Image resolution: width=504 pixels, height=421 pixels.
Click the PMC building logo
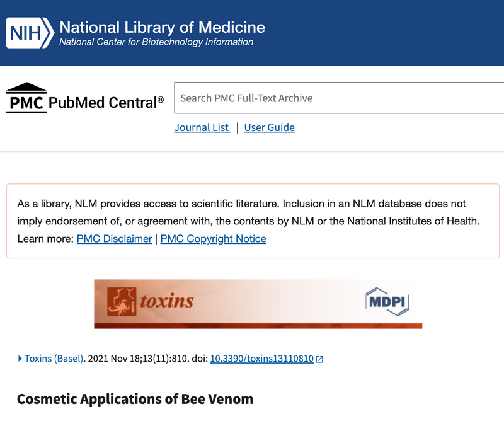pos(26,98)
